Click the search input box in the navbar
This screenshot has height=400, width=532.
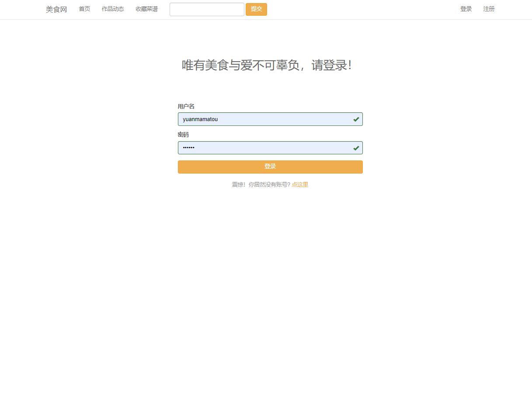click(x=206, y=9)
